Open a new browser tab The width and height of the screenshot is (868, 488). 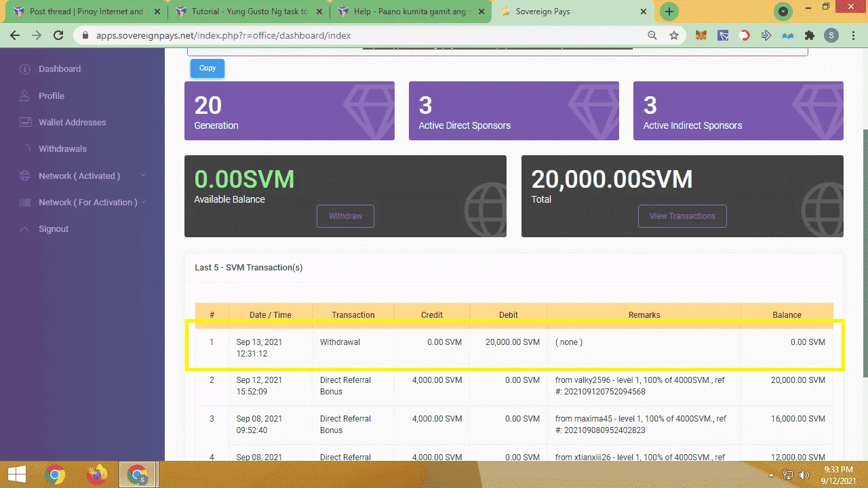(x=669, y=12)
